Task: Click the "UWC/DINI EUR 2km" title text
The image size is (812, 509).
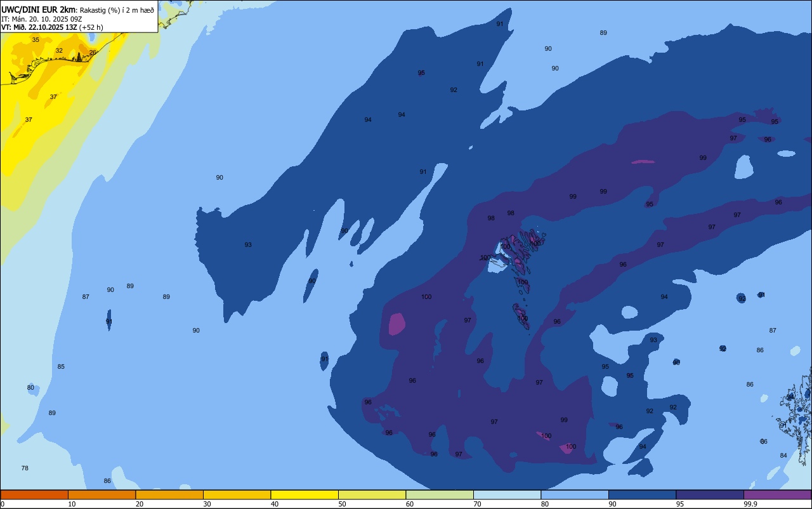Action: (x=38, y=10)
